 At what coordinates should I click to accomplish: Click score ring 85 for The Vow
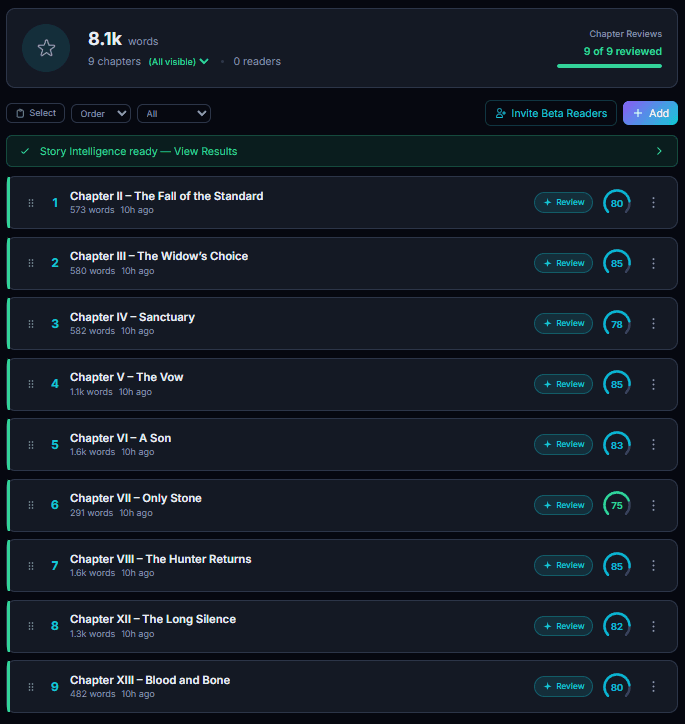coord(617,384)
